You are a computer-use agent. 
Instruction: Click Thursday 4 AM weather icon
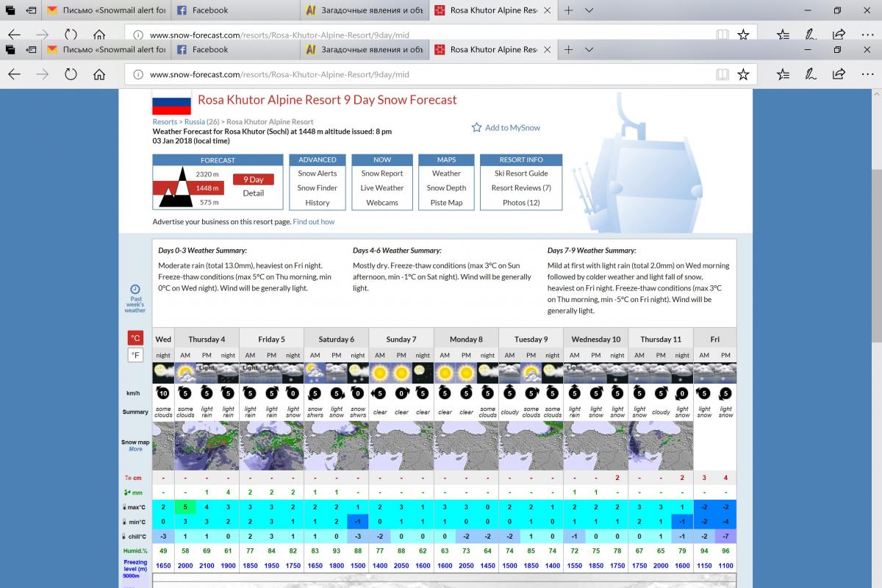point(185,373)
